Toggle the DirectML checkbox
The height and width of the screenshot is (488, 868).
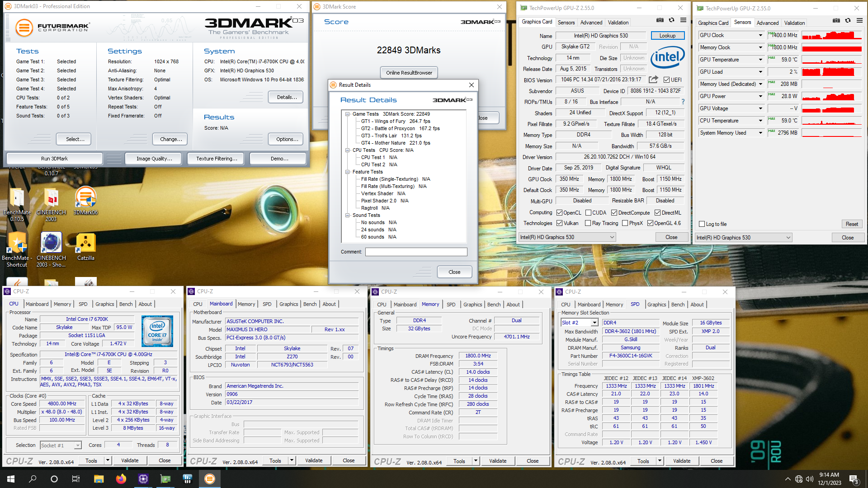[x=657, y=213]
